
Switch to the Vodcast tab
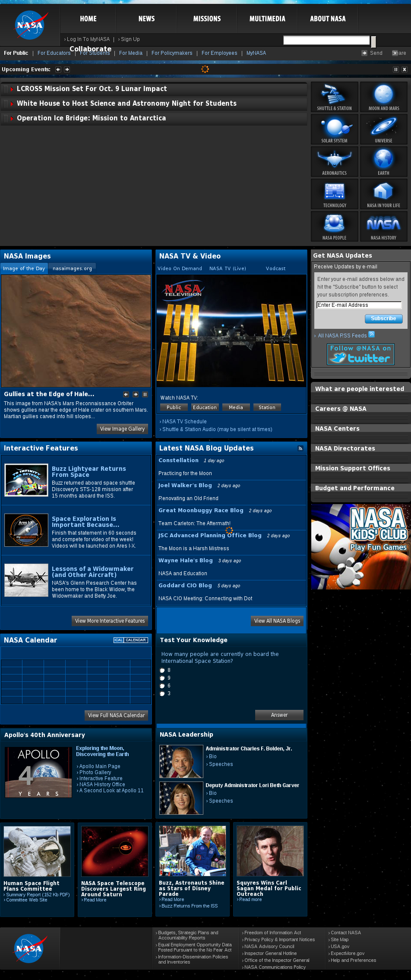coord(275,268)
